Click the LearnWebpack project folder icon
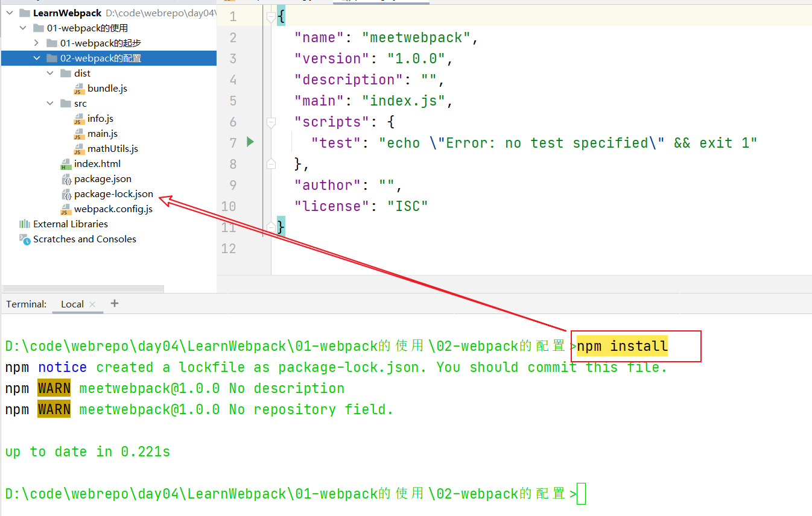This screenshot has height=516, width=812. pyautogui.click(x=25, y=13)
